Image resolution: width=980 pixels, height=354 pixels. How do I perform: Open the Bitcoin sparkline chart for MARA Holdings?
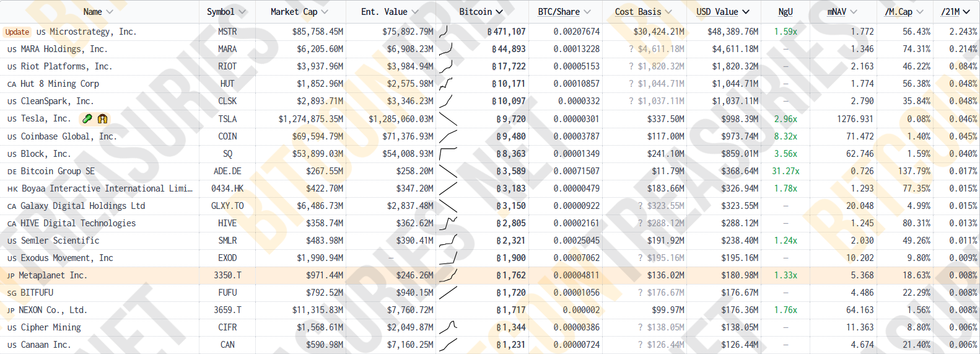click(447, 49)
